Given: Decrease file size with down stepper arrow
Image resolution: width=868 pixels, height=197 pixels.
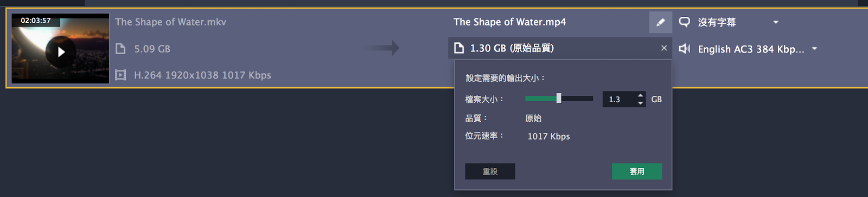Looking at the screenshot, I should pos(641,103).
